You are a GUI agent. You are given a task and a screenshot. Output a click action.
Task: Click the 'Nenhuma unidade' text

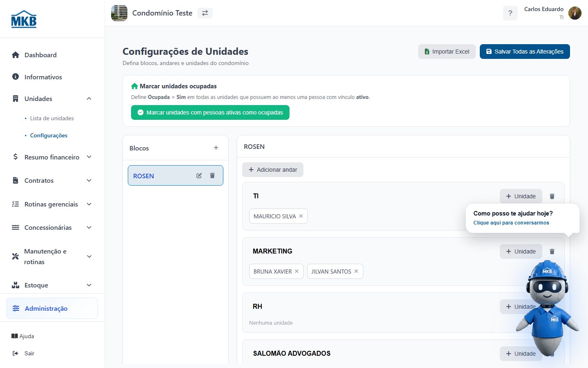(271, 323)
